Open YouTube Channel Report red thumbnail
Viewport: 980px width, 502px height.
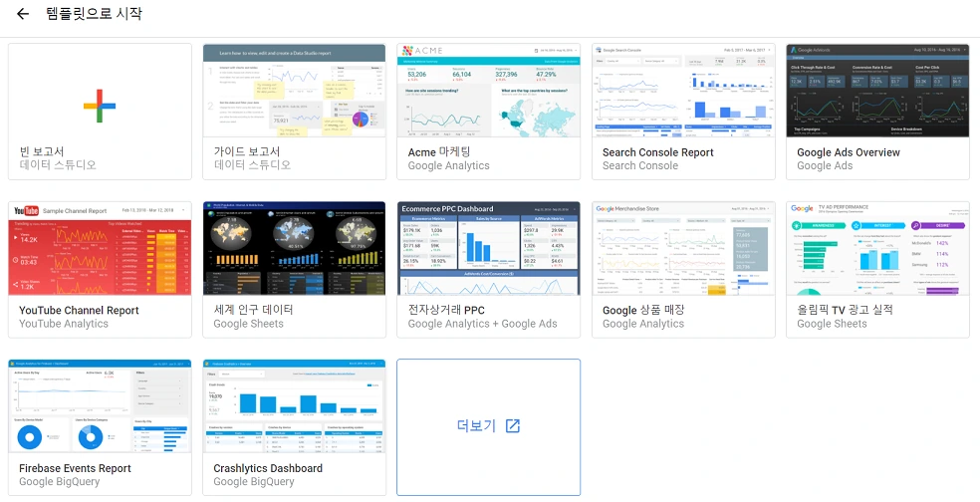click(100, 248)
